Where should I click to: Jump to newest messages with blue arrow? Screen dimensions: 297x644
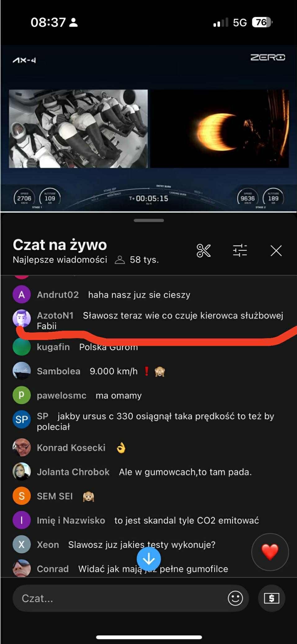pos(149,559)
